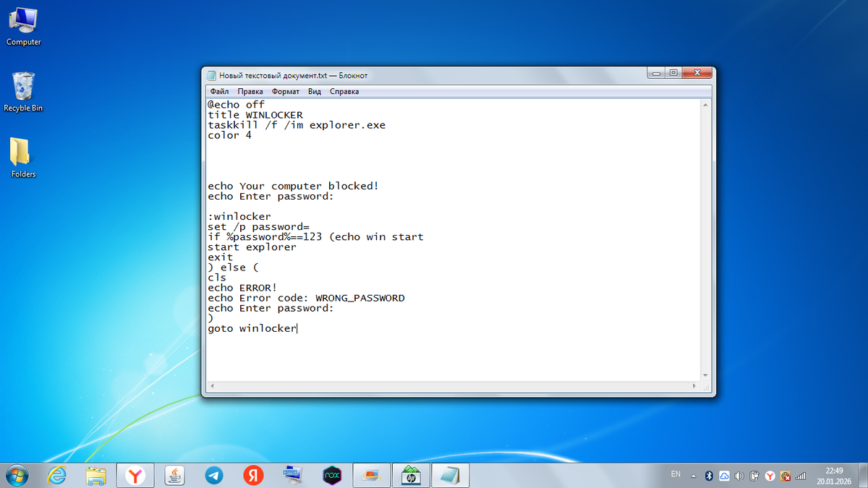Launch Internet Explorer from the taskbar
The width and height of the screenshot is (868, 488).
57,475
